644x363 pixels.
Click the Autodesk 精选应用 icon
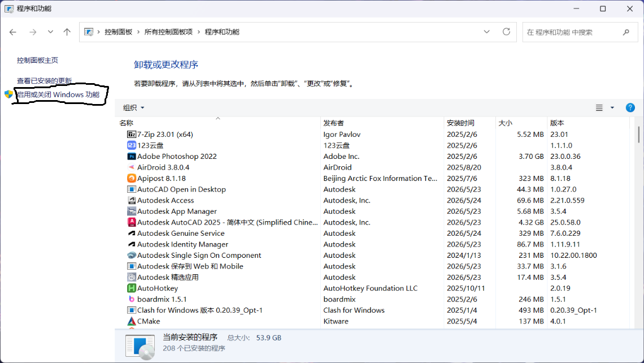click(132, 277)
